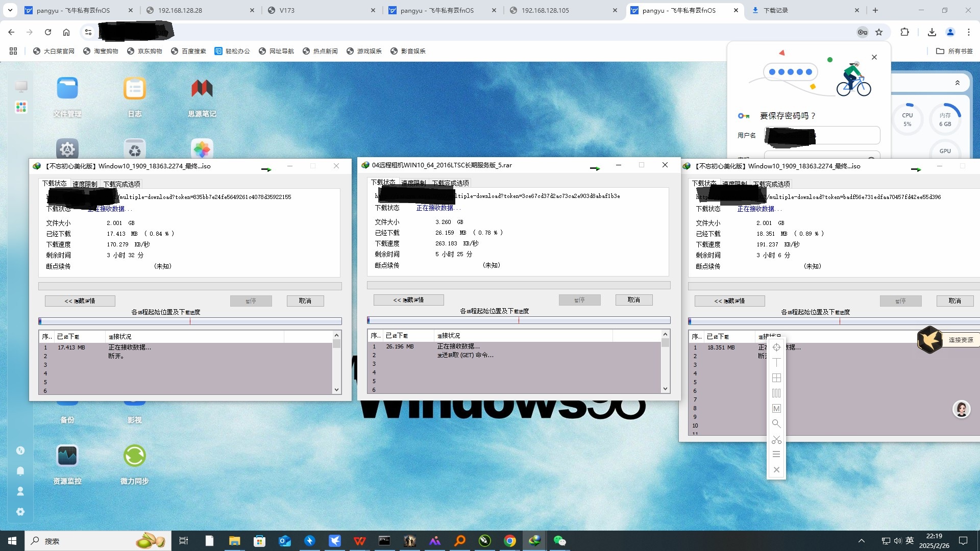Switch to 下载完成选项 tab in left download window

tap(121, 184)
